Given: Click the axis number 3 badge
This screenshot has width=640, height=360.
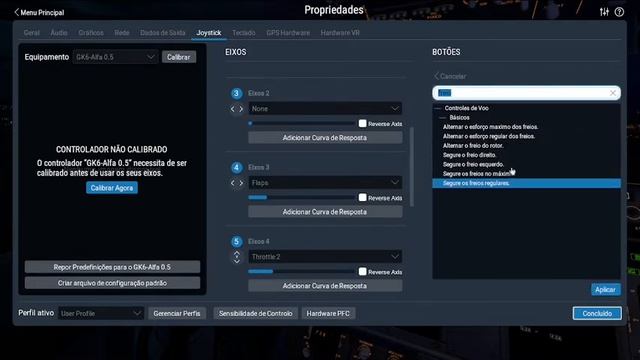Looking at the screenshot, I should [x=236, y=93].
